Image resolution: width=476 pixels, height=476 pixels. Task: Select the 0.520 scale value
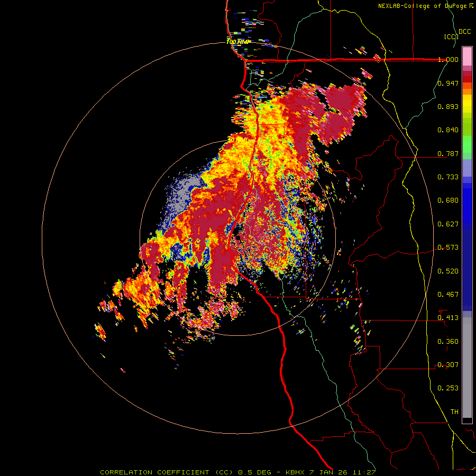(448, 271)
